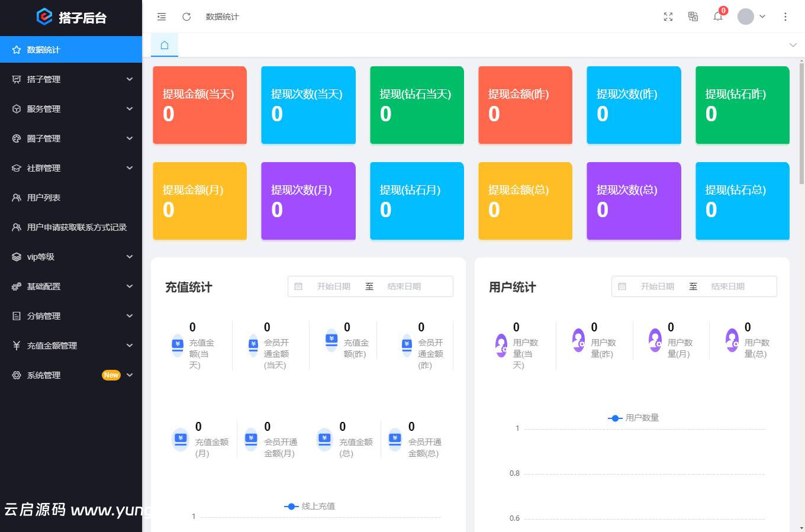Open the user avatar dropdown
Screen dimensions: 805x532
751,17
